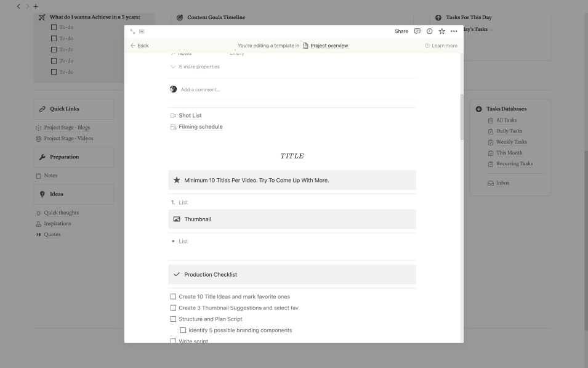Check 'Create 10 Title Ideas' checkbox

tap(173, 296)
